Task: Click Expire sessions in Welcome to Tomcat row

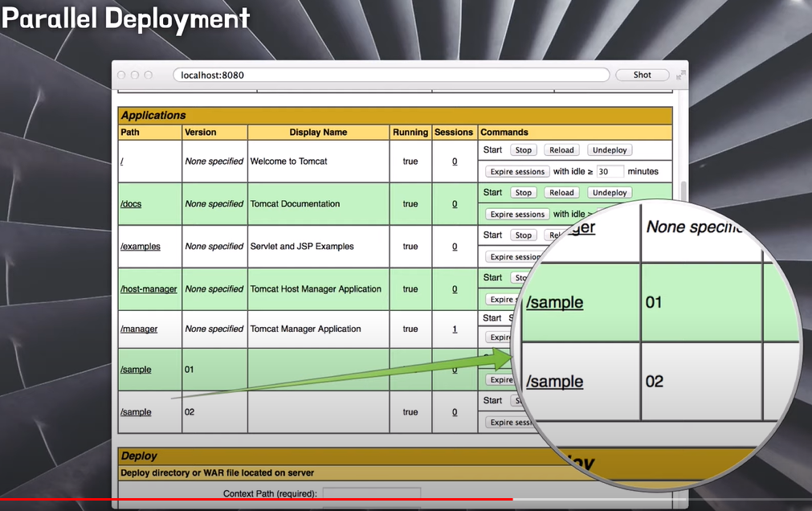Action: pyautogui.click(x=517, y=172)
